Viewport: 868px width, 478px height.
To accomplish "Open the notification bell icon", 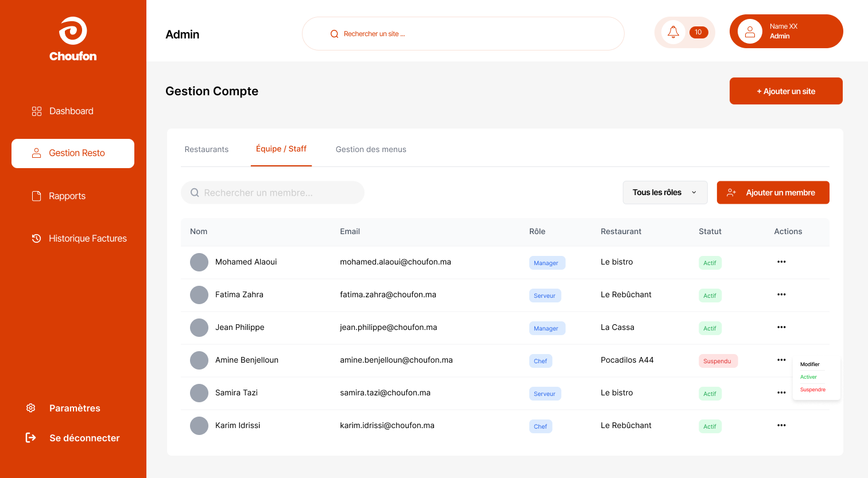I will tap(673, 32).
